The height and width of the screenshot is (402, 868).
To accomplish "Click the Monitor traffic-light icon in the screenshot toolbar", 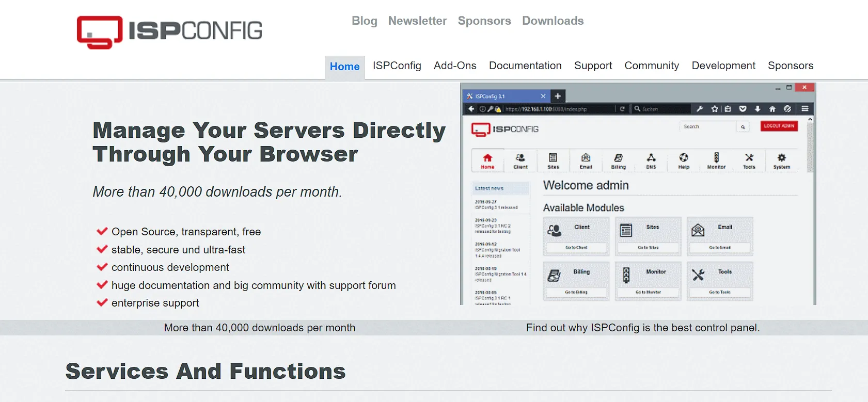I will pos(716,157).
